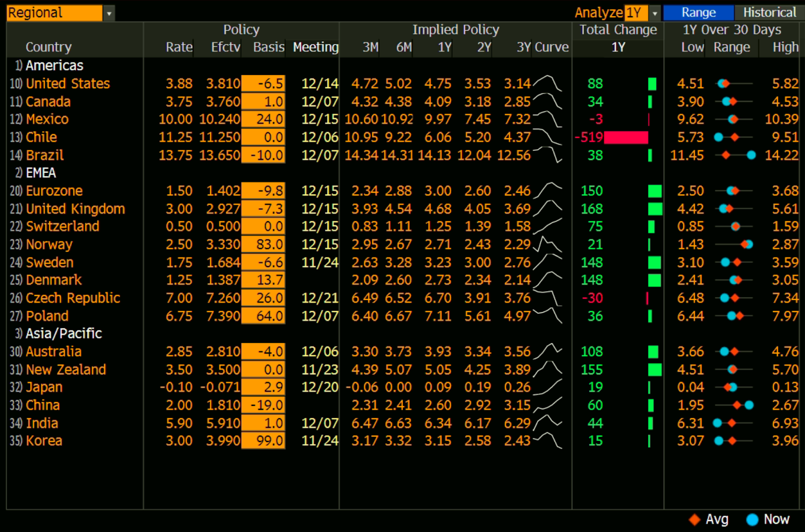Screen dimensions: 805x532
Task: Open the Norway curve sparkline
Action: pos(547,244)
